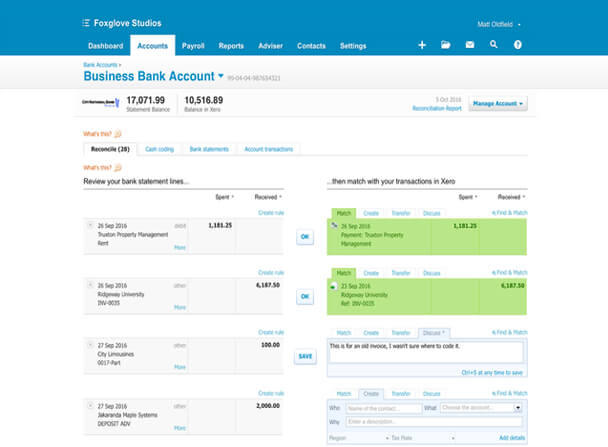Open the Contacts menu
This screenshot has height=447, width=608.
tap(311, 46)
